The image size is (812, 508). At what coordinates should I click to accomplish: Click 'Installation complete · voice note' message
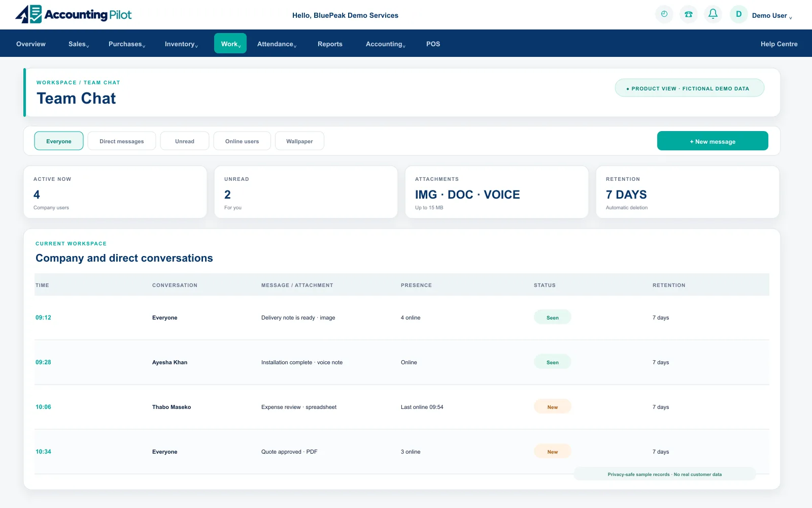point(302,362)
